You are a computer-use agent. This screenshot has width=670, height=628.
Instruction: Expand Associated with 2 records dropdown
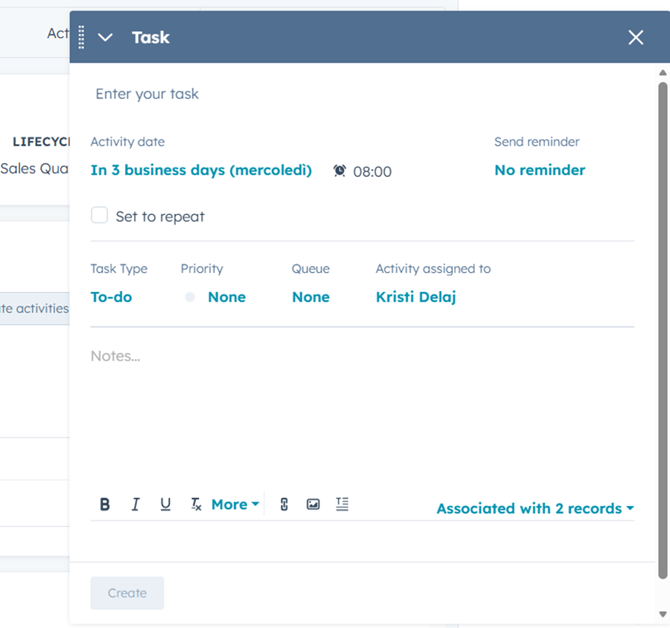click(535, 509)
